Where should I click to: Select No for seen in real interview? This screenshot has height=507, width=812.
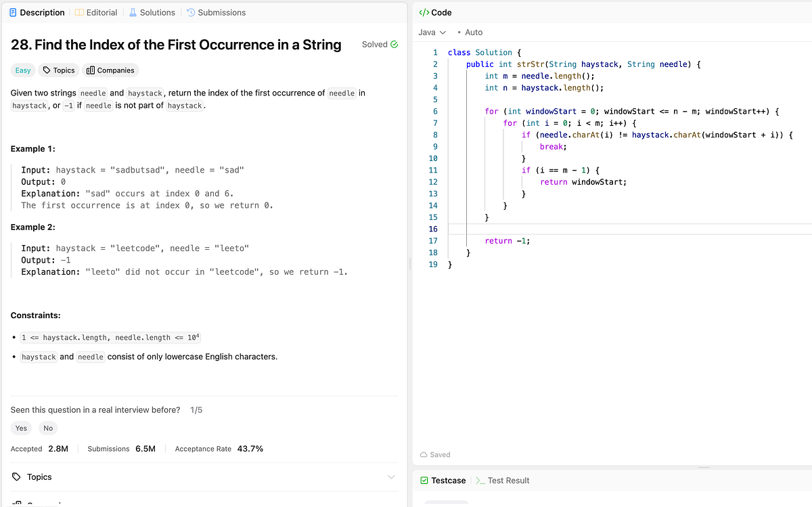pos(47,427)
